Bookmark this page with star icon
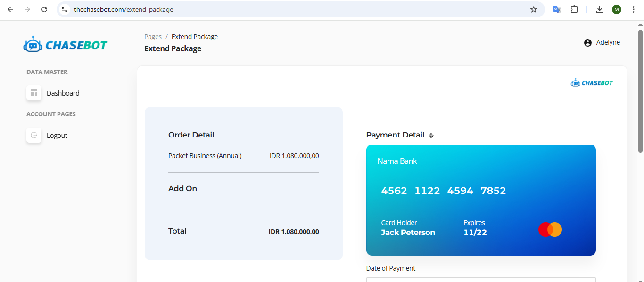The width and height of the screenshot is (644, 282). point(534,9)
